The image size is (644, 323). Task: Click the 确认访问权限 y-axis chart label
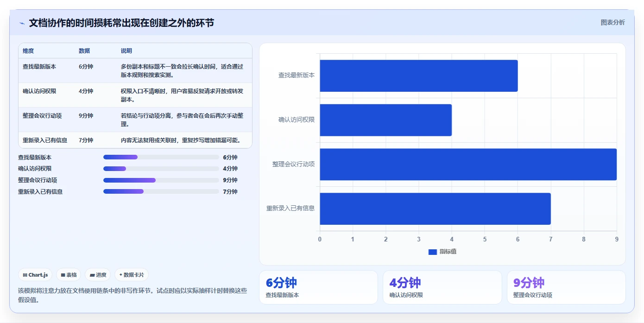(x=297, y=120)
